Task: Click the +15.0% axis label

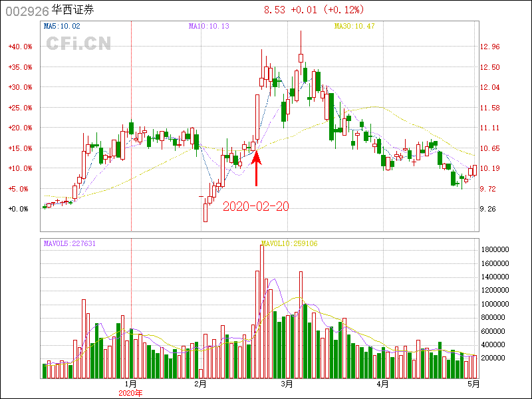Action: coord(21,148)
